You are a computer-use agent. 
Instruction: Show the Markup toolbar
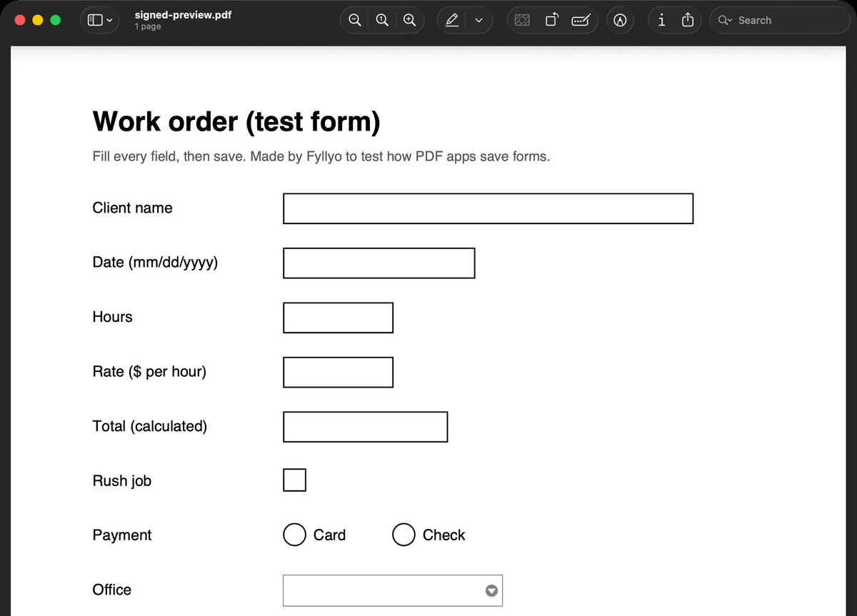[621, 21]
